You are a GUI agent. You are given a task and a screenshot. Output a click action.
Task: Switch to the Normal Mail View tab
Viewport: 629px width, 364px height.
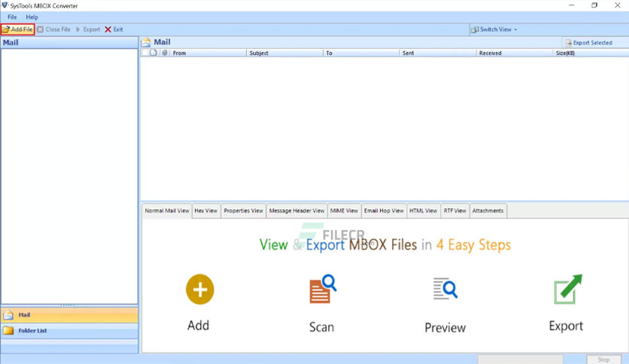(167, 211)
